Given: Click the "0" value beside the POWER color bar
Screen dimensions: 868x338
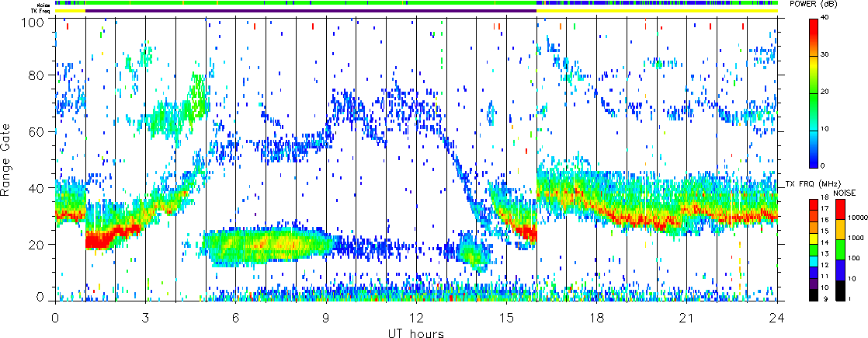Looking at the screenshot, I should tap(823, 166).
